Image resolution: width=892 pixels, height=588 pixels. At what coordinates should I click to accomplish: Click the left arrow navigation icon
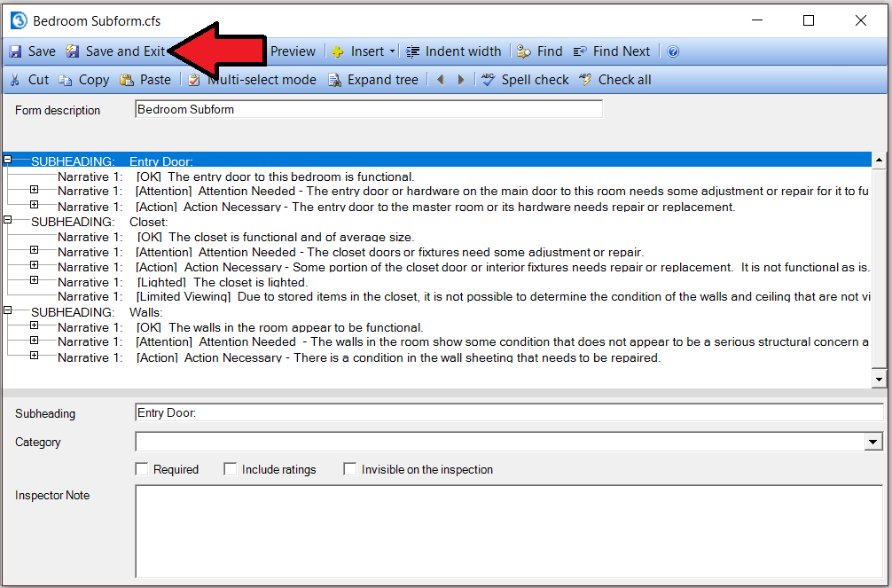(x=441, y=80)
